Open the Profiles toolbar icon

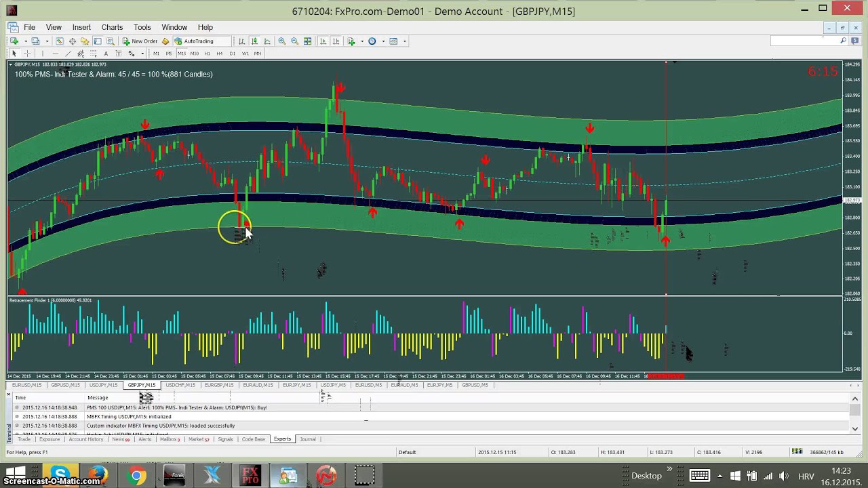(x=35, y=41)
